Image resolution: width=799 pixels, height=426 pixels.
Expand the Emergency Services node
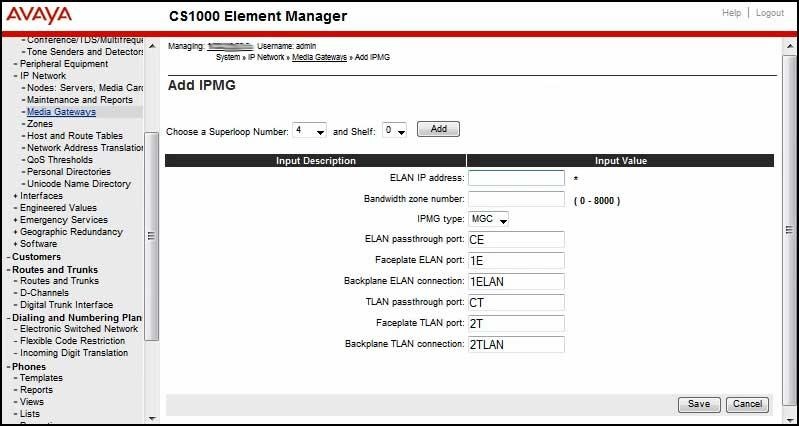[x=16, y=220]
